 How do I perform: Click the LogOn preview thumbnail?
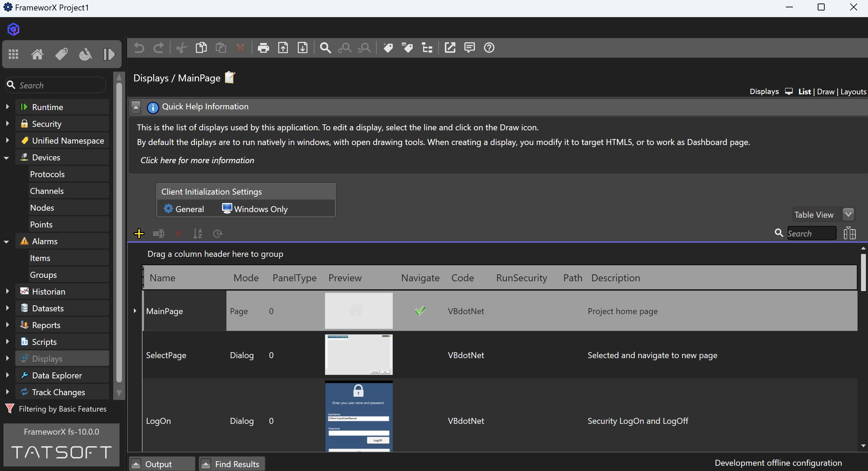pos(359,416)
